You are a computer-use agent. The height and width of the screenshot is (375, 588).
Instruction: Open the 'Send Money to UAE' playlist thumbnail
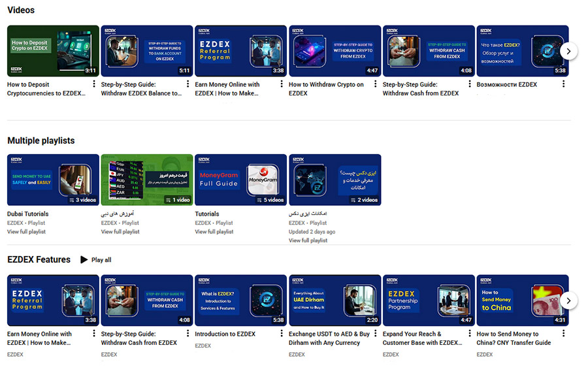(53, 180)
